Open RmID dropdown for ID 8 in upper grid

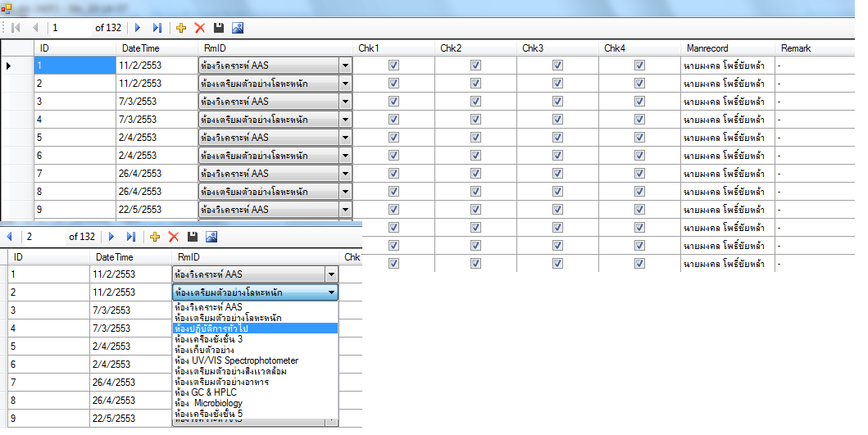pyautogui.click(x=345, y=192)
